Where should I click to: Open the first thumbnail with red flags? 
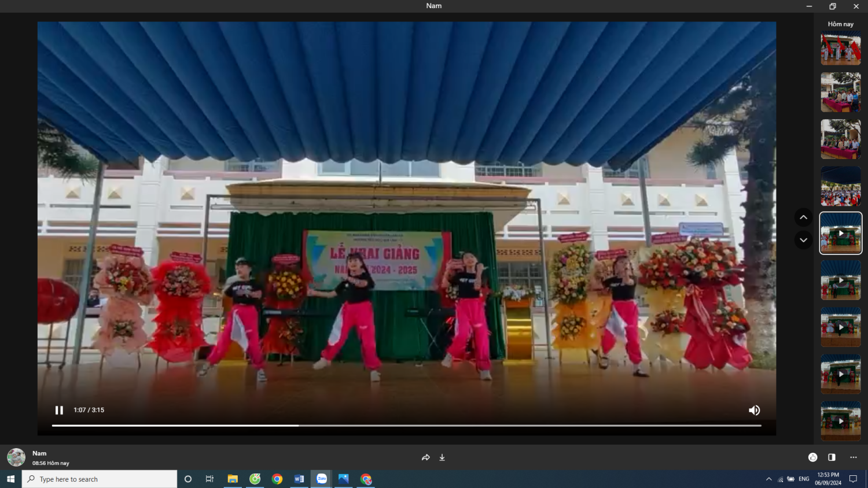840,49
